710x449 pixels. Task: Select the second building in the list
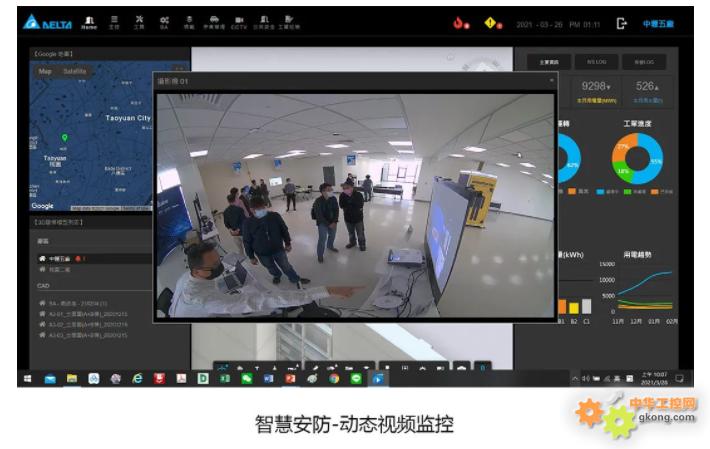coord(60,269)
